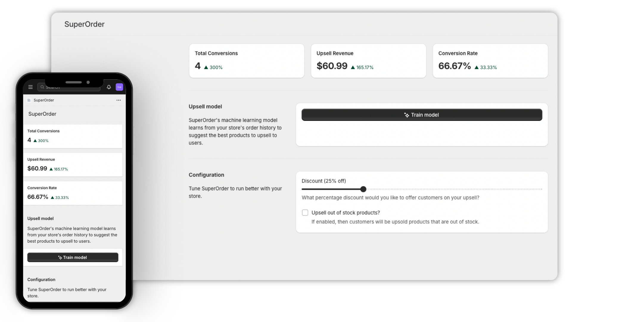Enable the Upsell out of stock products checkbox
Screen dimensions: 644x322
[305, 213]
